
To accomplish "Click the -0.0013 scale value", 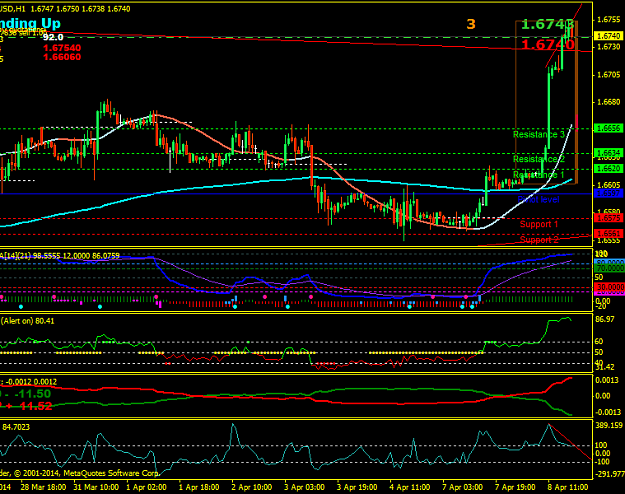I will (607, 412).
